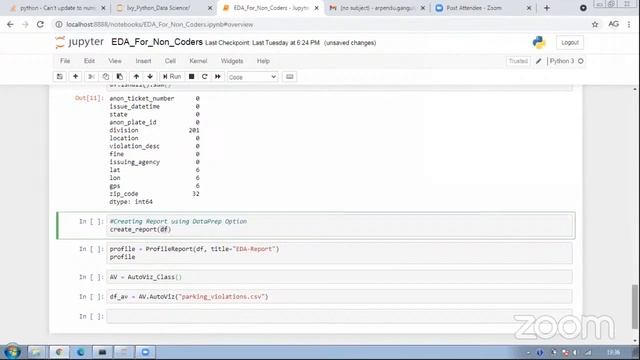
Task: Go forward in browser history
Action: 25,24
